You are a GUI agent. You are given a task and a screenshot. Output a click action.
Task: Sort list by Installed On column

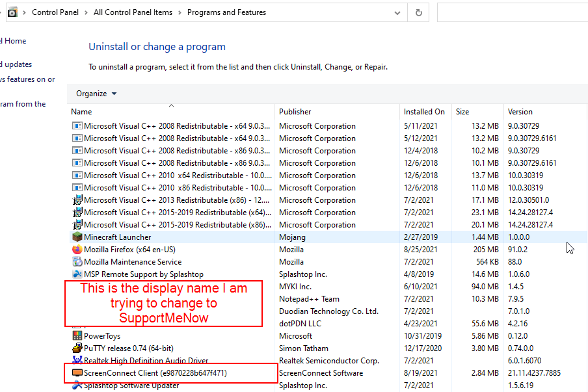[425, 112]
